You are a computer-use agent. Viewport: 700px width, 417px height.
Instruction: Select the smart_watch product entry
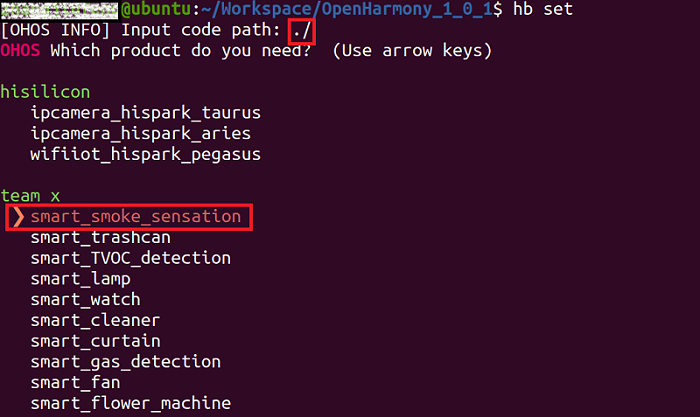85,300
